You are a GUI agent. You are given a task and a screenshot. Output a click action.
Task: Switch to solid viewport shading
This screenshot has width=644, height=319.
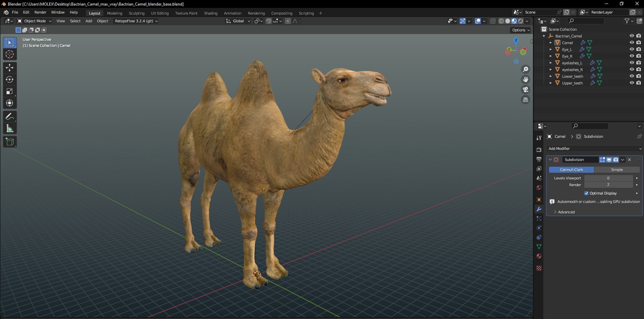pyautogui.click(x=507, y=21)
